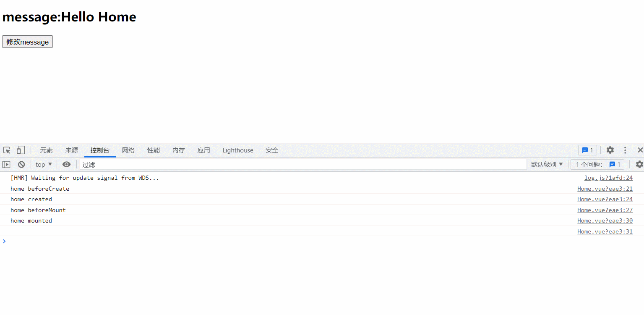Toggle the device toolbar icon

tap(21, 150)
